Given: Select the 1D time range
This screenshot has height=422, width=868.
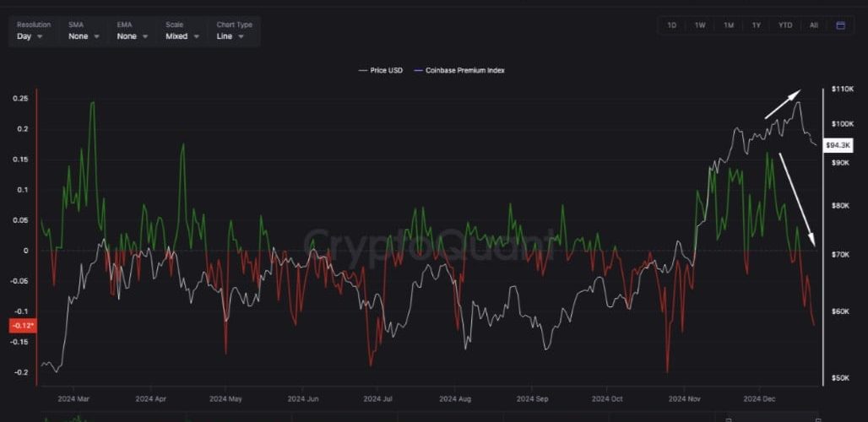Looking at the screenshot, I should pyautogui.click(x=672, y=25).
